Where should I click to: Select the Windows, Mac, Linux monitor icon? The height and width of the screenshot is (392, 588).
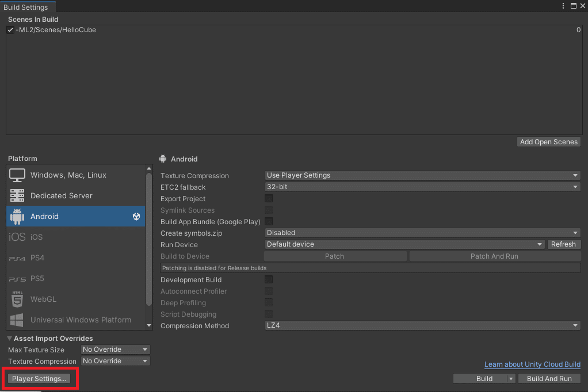point(17,175)
